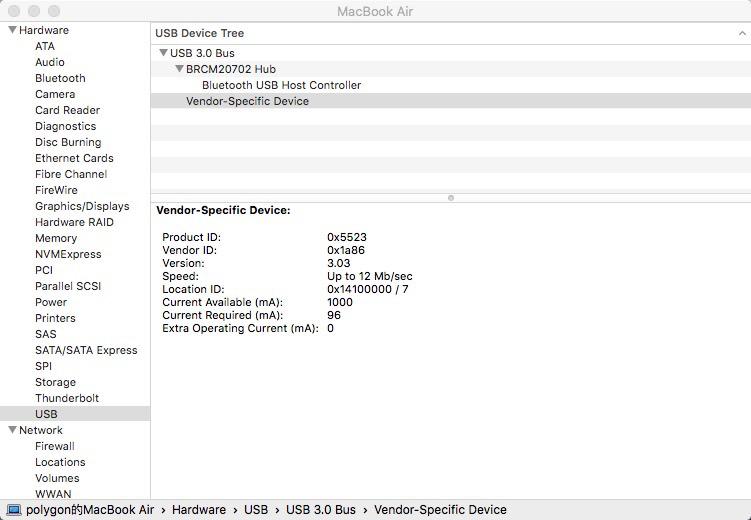Screen dimensions: 751x520
Task: Click Current Available value 1000
Action: coord(340,302)
